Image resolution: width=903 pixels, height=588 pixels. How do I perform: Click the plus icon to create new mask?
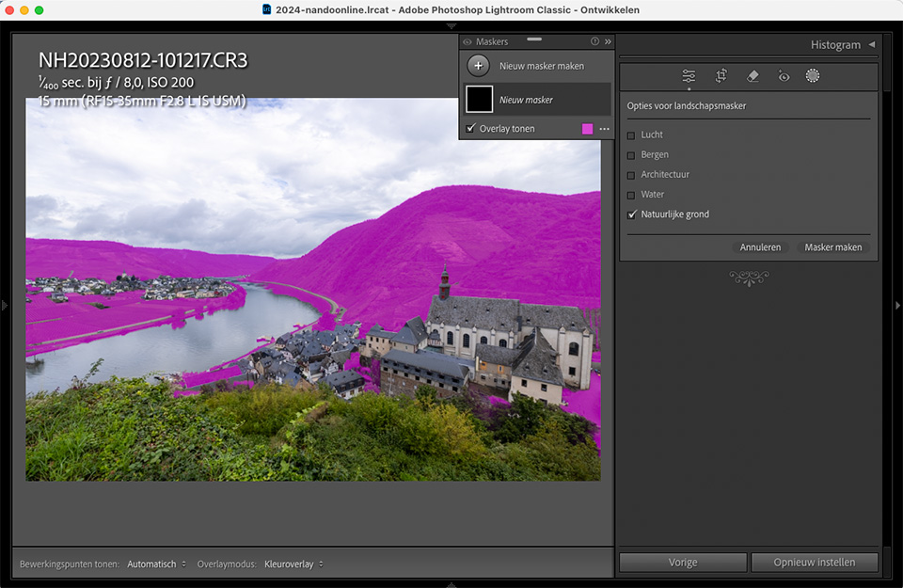pyautogui.click(x=479, y=66)
